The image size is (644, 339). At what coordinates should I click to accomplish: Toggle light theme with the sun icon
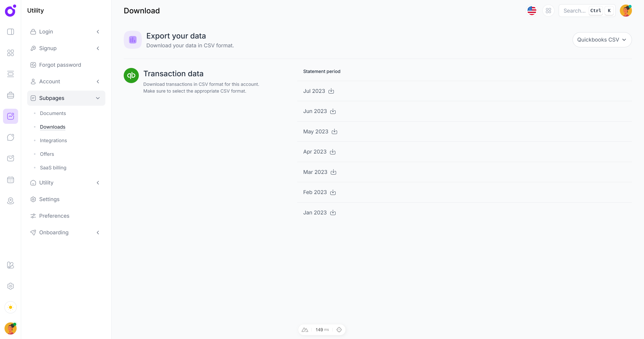[x=11, y=307]
